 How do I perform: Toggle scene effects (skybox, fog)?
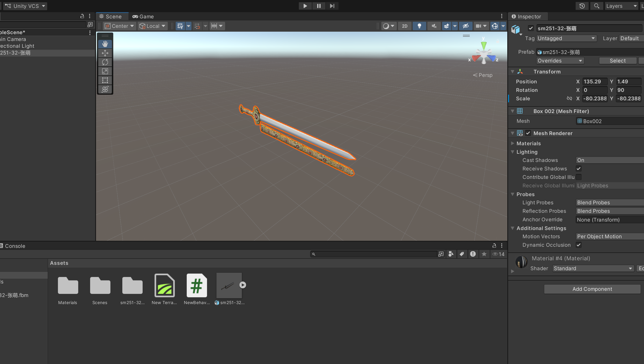click(447, 26)
